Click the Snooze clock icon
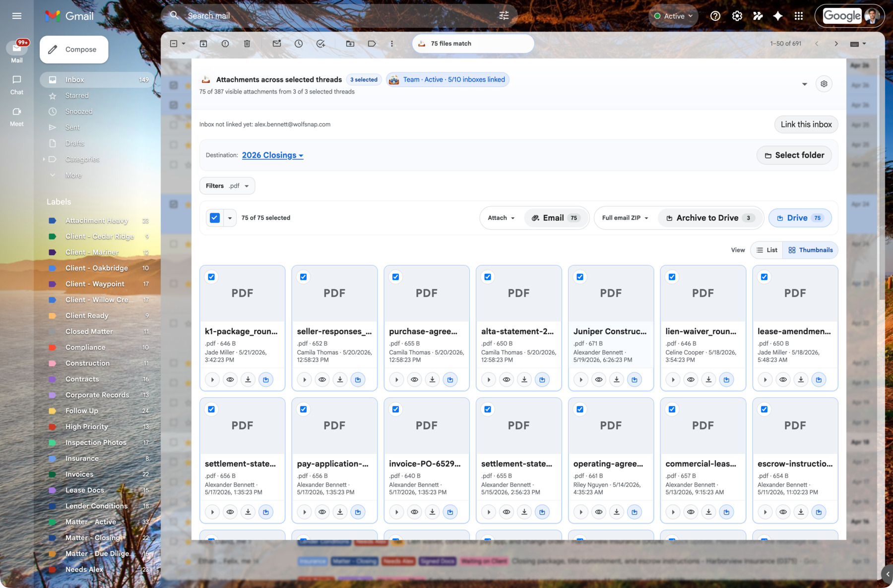Screen dimensions: 893x588 (x=299, y=44)
